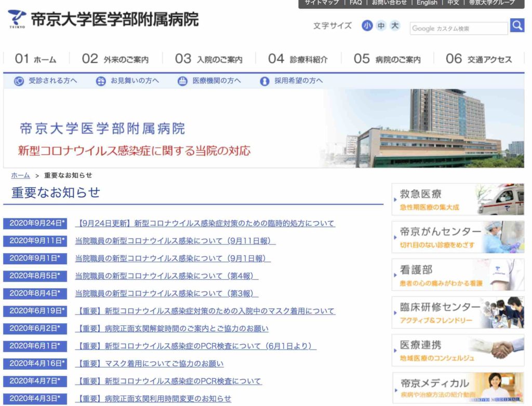The width and height of the screenshot is (532, 406).
Task: Click the Teikyo University Hospital logo
Action: click(x=103, y=19)
